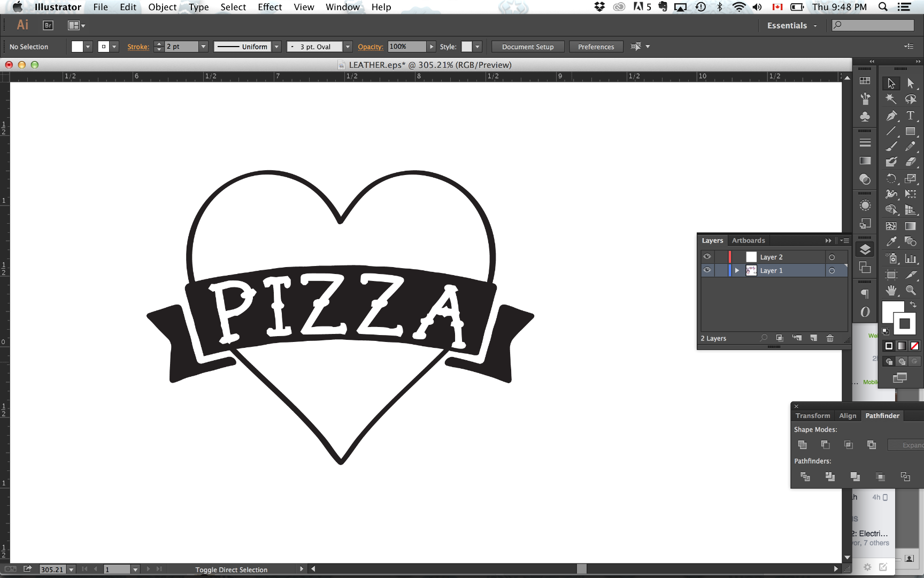Screen dimensions: 924x578
Task: Select the Shape Builder tool
Action: pyautogui.click(x=891, y=209)
